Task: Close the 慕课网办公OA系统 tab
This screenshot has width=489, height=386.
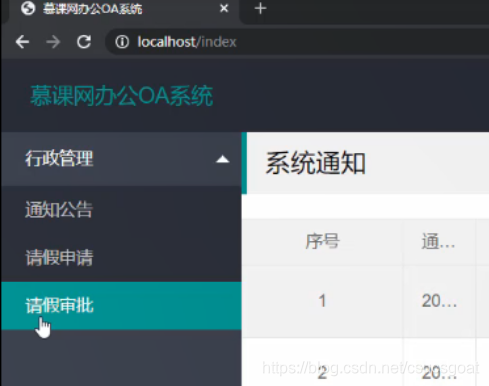Action: pos(224,8)
